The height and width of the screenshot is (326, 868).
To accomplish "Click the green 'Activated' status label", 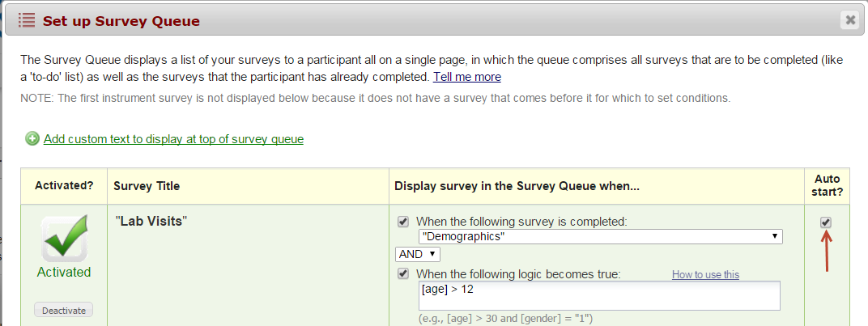I will pos(64,272).
